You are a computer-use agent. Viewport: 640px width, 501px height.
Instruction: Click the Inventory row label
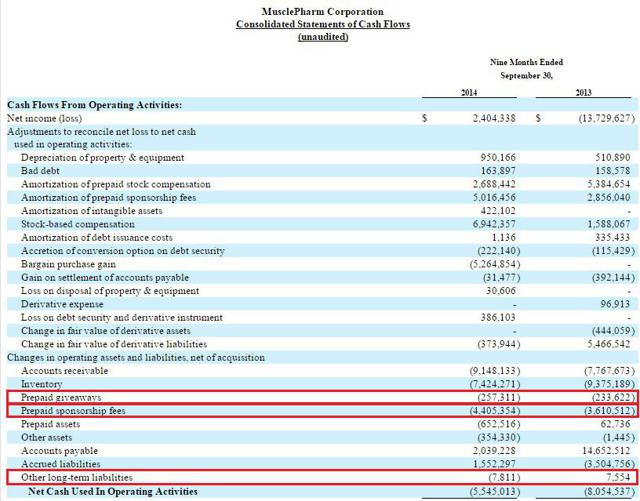pyautogui.click(x=42, y=384)
